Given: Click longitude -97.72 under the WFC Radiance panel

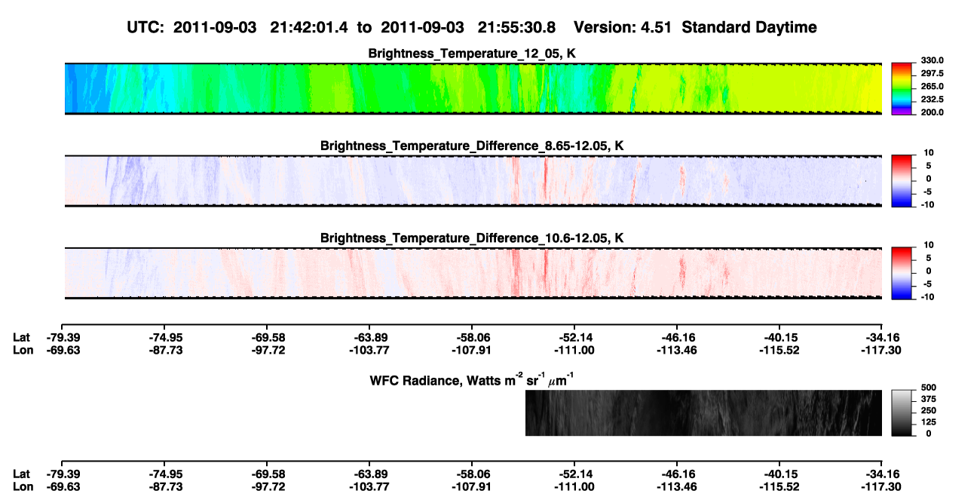Looking at the screenshot, I should coord(268,487).
